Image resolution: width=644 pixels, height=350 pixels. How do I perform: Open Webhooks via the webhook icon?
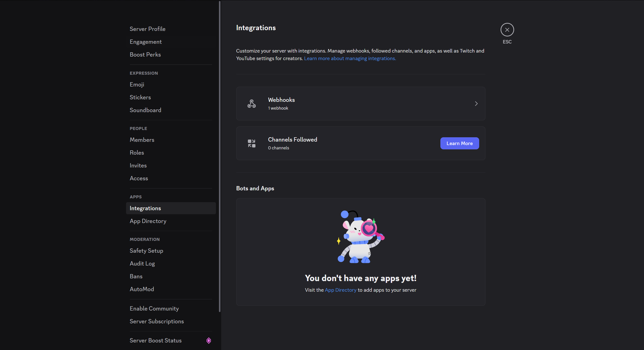[251, 103]
